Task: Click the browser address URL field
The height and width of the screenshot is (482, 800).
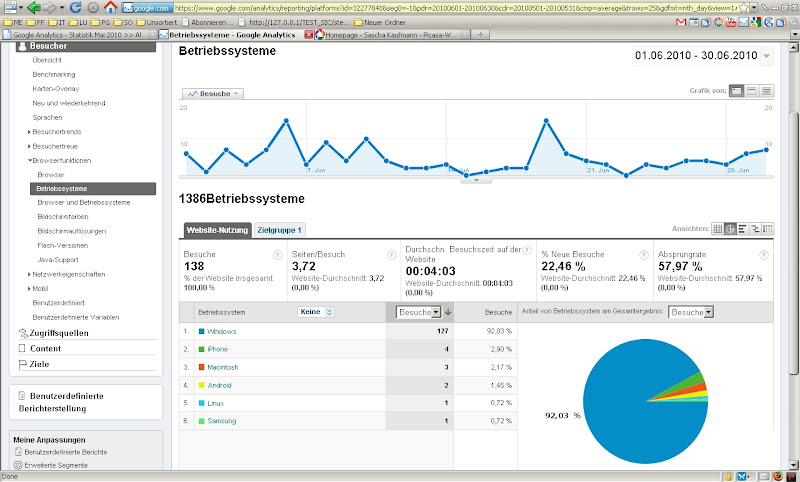Action: pyautogui.click(x=456, y=8)
